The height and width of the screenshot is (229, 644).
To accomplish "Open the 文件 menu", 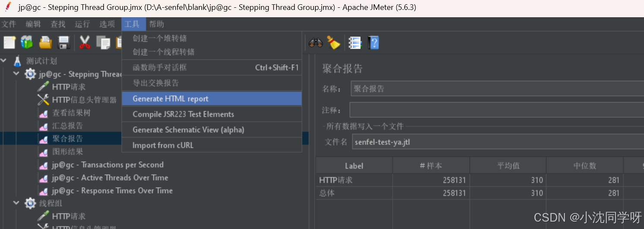I will click(x=9, y=24).
